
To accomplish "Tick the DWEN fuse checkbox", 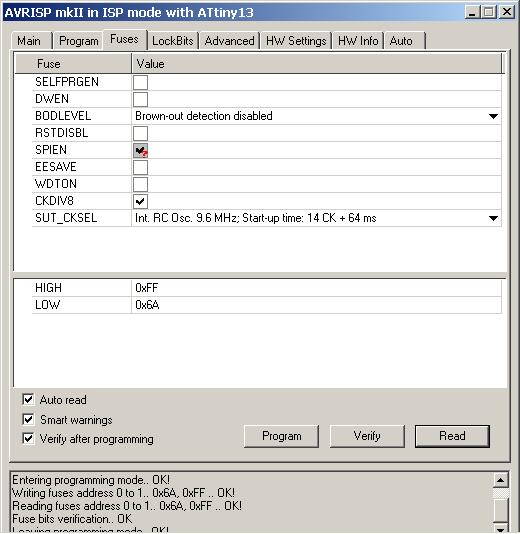I will click(140, 99).
